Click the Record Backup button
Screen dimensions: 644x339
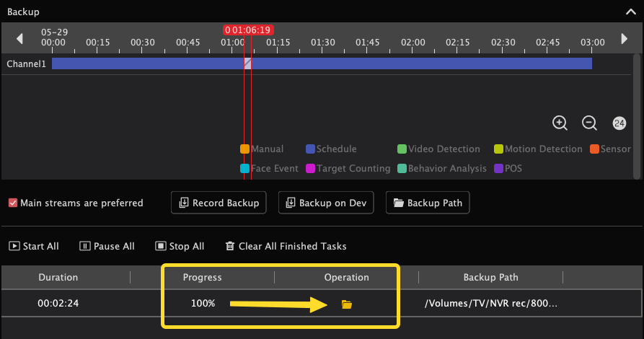219,203
